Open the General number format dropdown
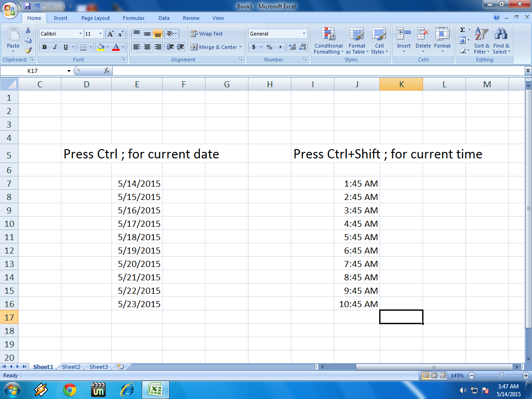This screenshot has width=532, height=399. pos(303,33)
